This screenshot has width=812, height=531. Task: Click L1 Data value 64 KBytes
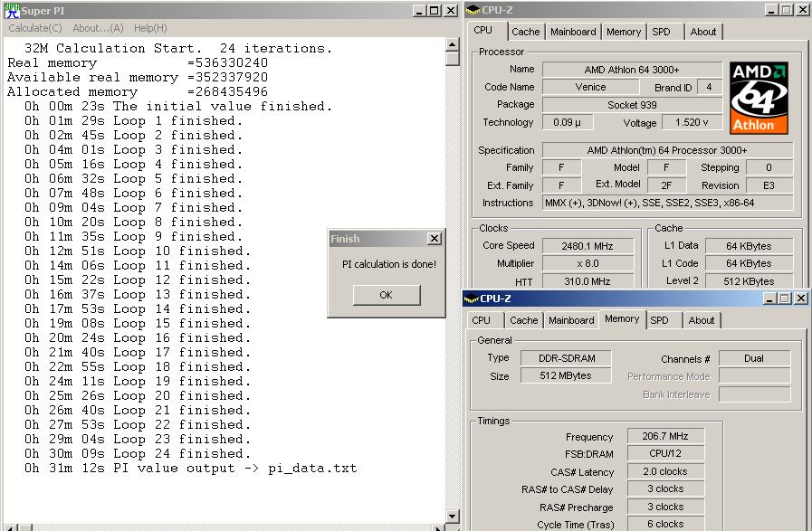tap(749, 246)
